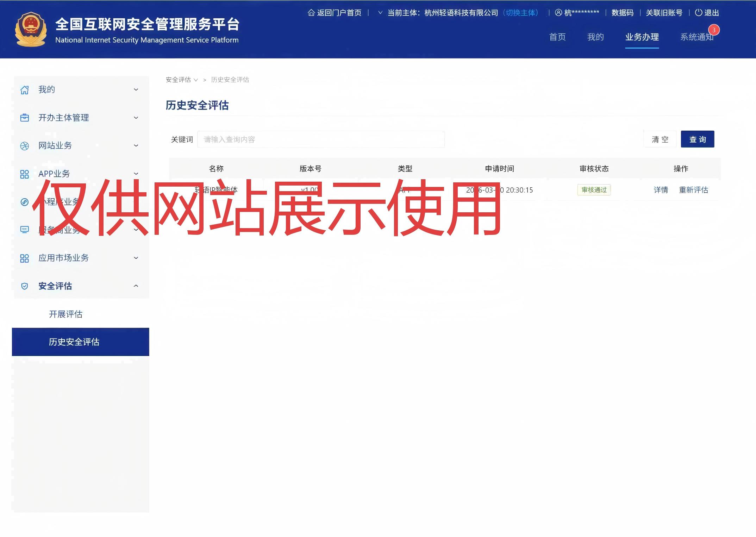The image size is (756, 537).
Task: Expand the 网站业务 sidebar section
Action: pyautogui.click(x=136, y=145)
